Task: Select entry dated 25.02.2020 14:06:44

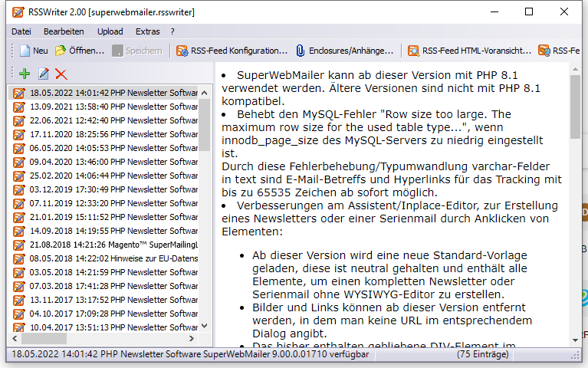Action: [104, 176]
